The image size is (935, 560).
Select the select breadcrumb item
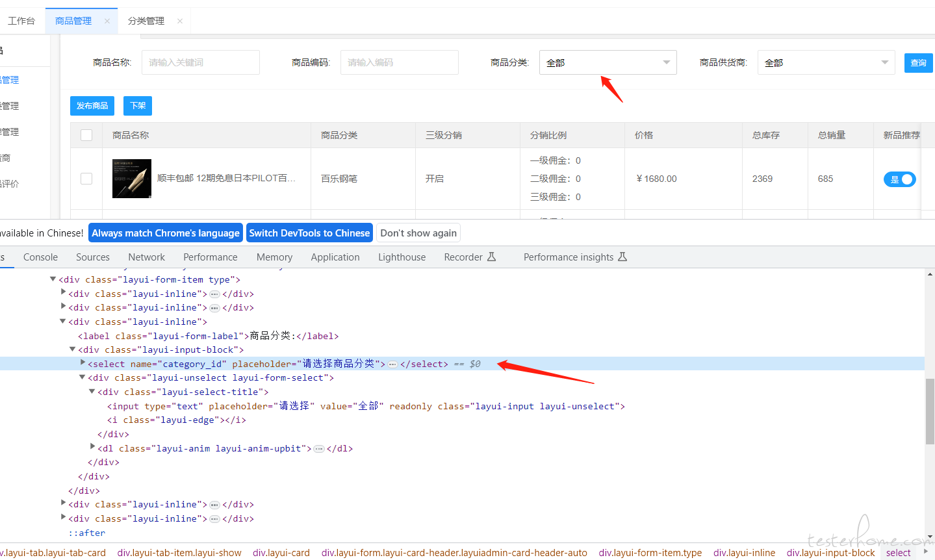pos(899,553)
